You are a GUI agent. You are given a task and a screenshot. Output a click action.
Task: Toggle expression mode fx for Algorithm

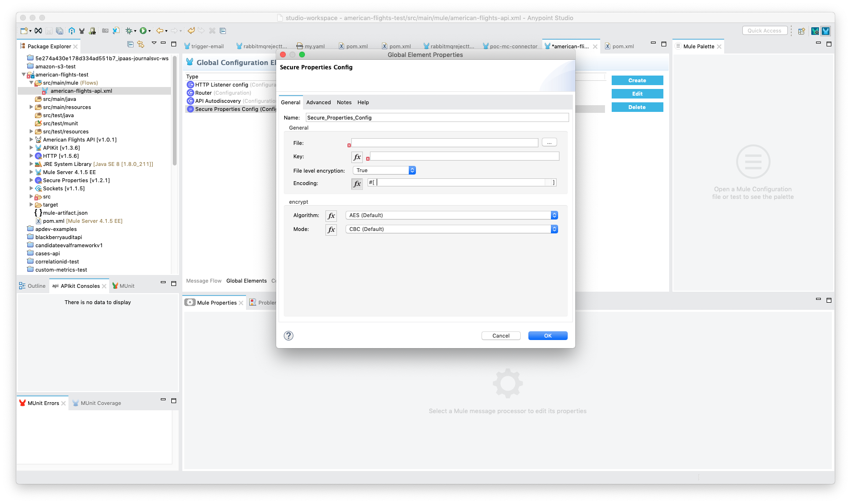pos(331,216)
